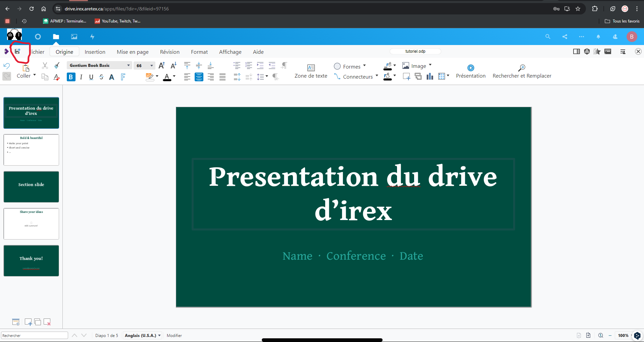Select the Origine tab
The image size is (644, 342).
64,52
